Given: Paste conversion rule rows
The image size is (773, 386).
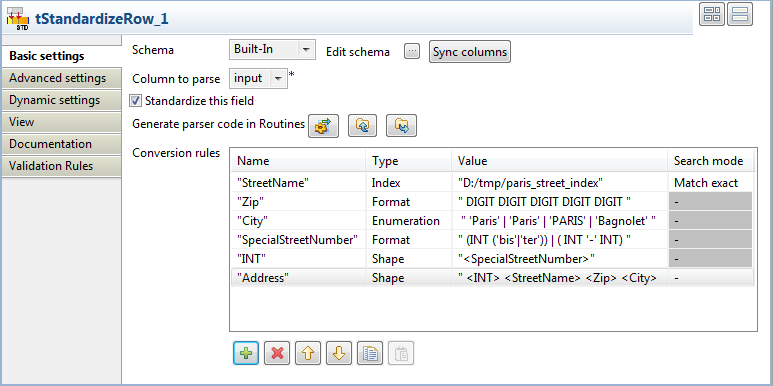Looking at the screenshot, I should pos(401,353).
